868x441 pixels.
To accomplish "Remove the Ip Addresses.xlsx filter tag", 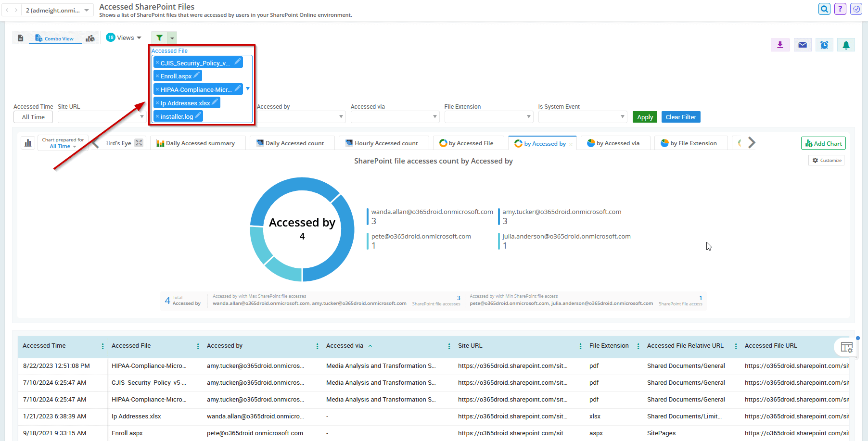I will tap(157, 103).
